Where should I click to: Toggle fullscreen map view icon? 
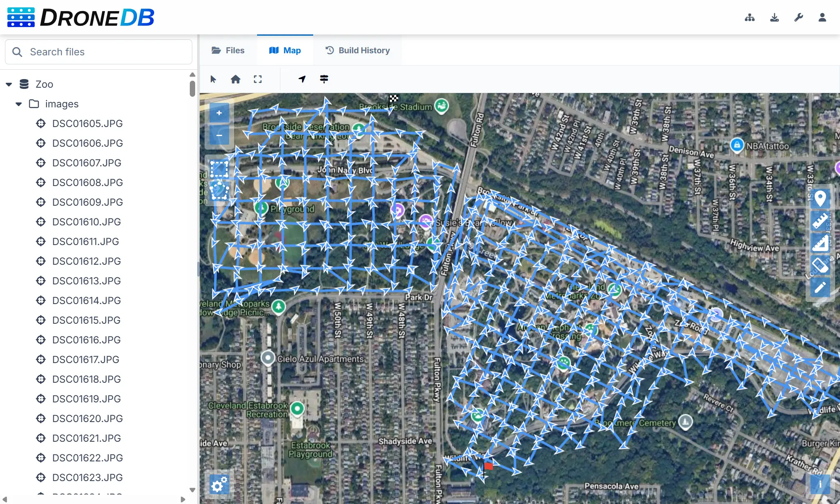coord(257,79)
